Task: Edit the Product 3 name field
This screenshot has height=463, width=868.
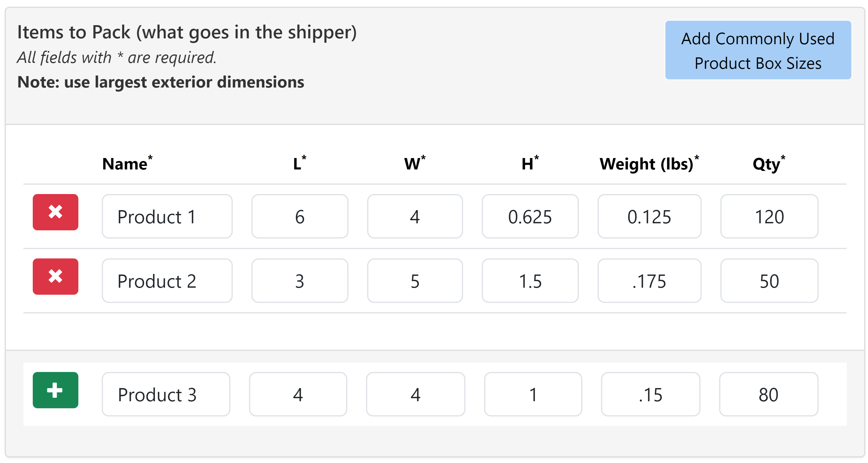Action: (166, 394)
